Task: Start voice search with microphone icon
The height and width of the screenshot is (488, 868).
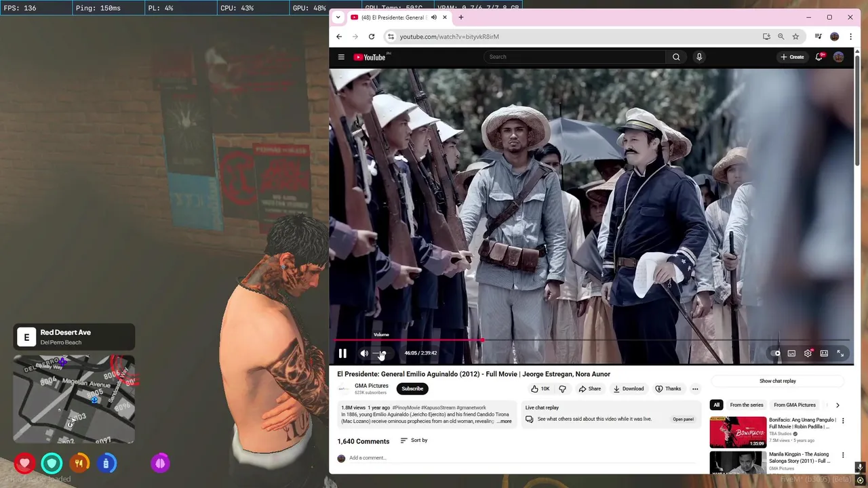Action: point(699,57)
